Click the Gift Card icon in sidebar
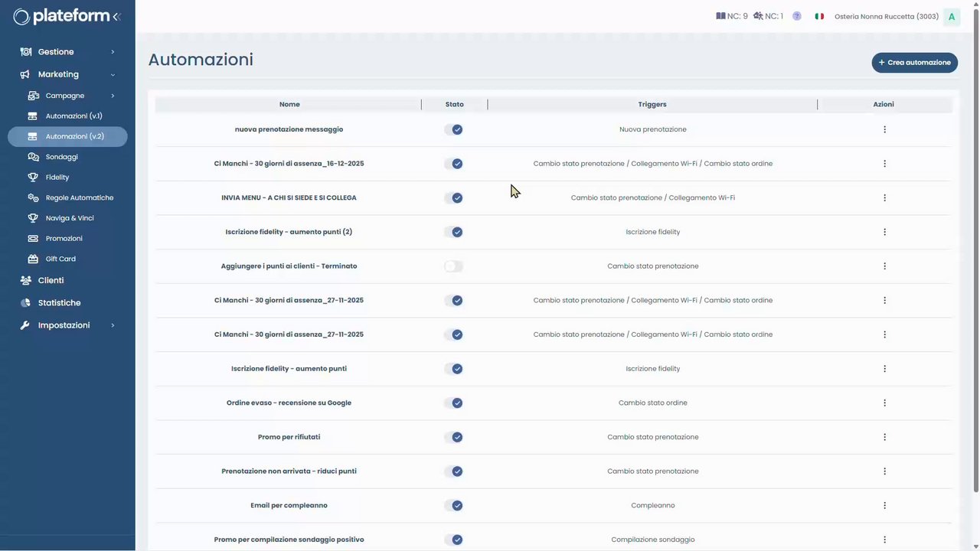980x551 pixels. tap(33, 259)
